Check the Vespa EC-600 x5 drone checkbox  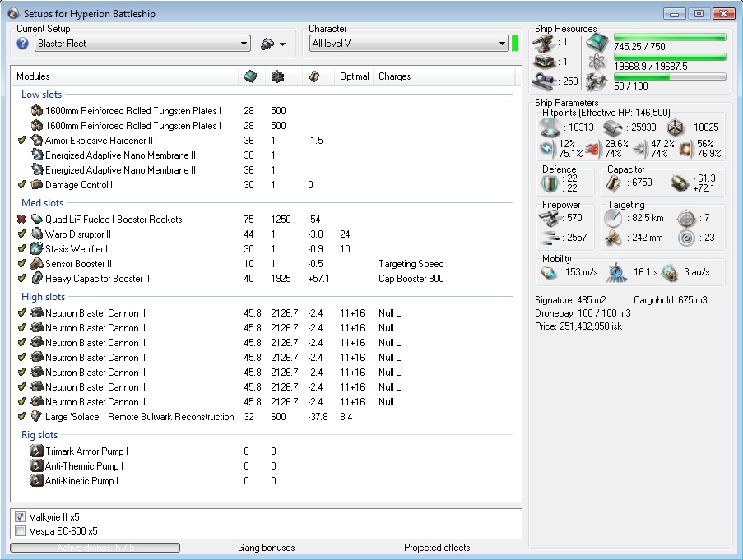(20, 530)
